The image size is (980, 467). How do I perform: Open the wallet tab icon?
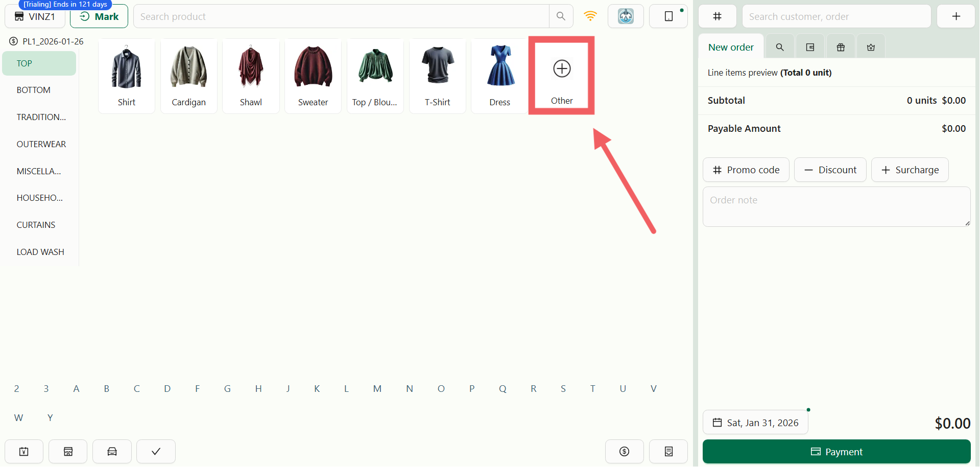[810, 47]
